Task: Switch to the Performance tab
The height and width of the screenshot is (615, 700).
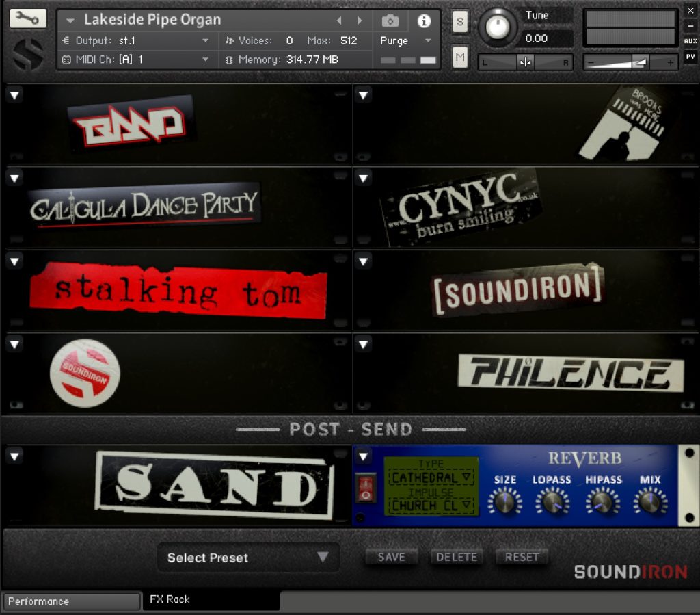Action: (71, 601)
